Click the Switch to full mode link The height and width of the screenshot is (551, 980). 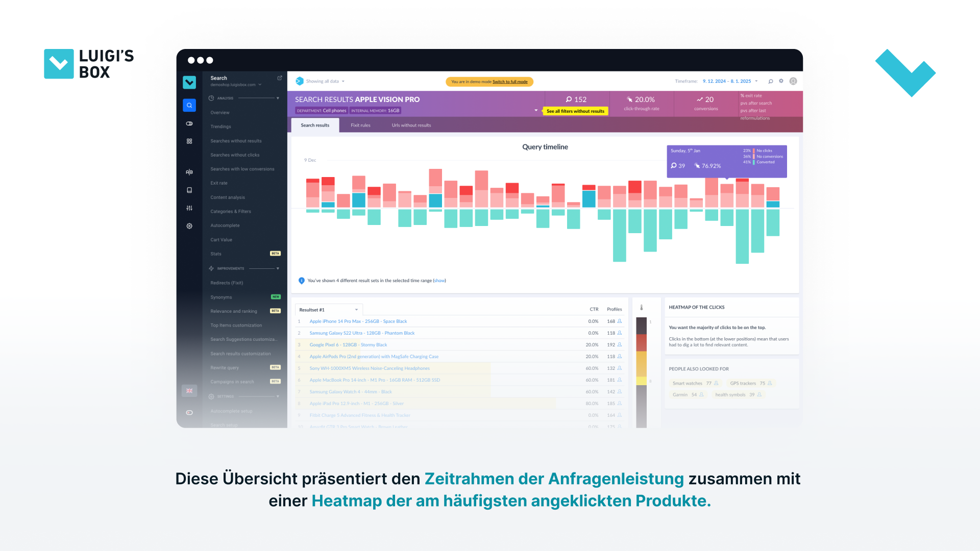click(x=510, y=82)
